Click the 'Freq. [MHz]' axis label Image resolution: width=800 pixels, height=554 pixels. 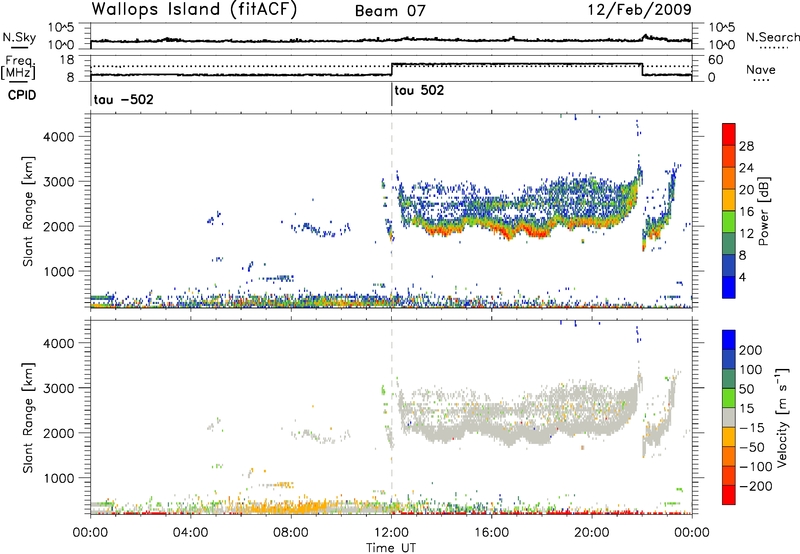(x=18, y=68)
